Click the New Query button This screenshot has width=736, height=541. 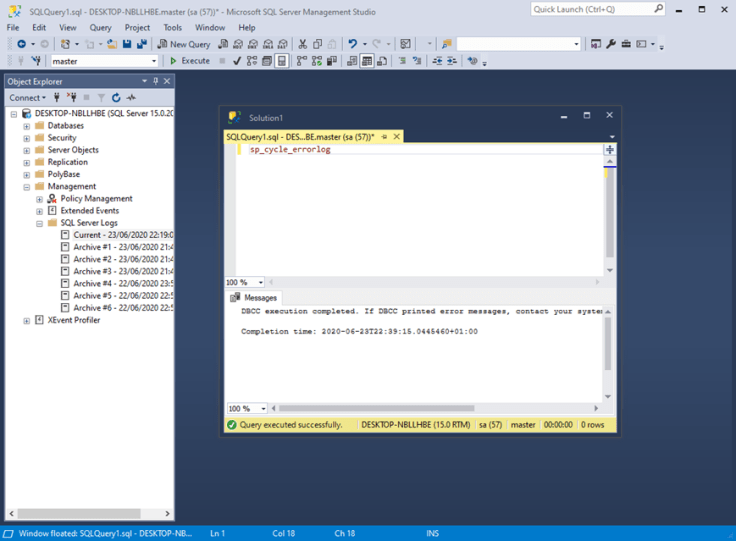pyautogui.click(x=184, y=44)
